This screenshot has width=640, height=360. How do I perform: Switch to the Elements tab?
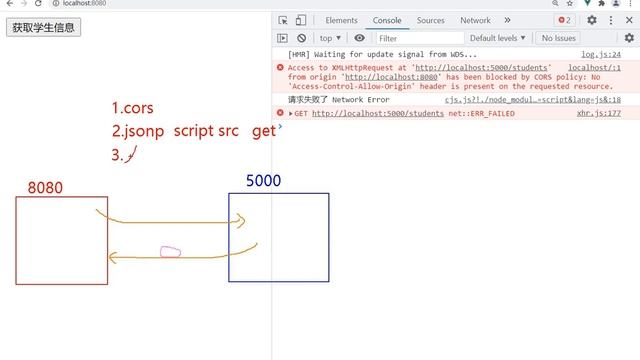coord(341,20)
